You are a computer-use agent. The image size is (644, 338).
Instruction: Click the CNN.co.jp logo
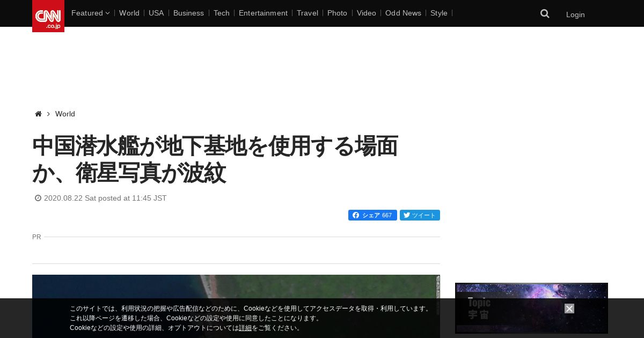[x=48, y=16]
